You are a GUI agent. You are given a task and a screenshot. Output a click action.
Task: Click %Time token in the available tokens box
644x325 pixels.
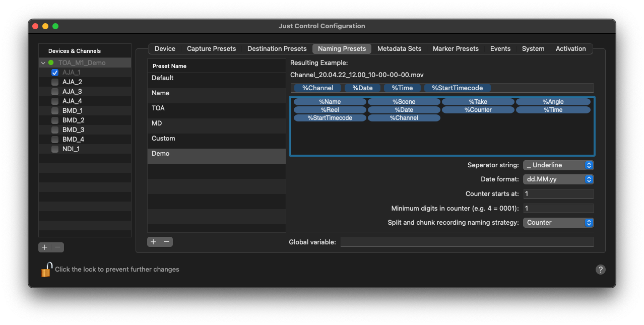tap(553, 110)
